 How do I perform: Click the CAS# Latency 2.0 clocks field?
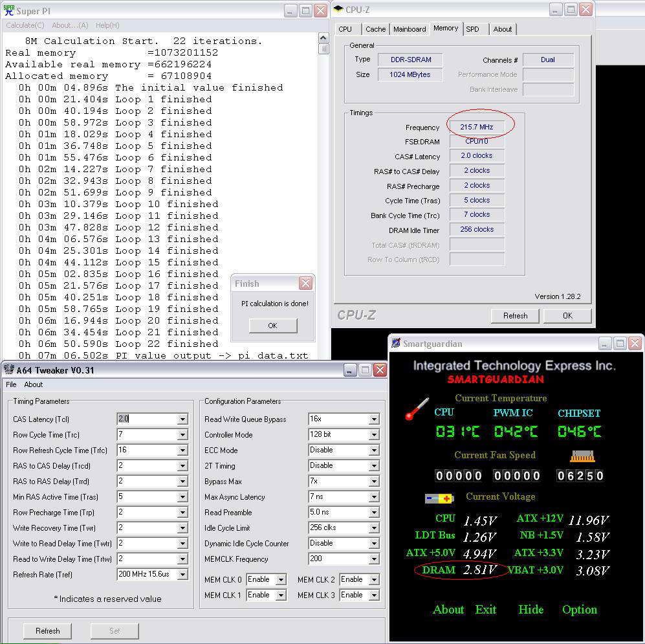click(477, 155)
